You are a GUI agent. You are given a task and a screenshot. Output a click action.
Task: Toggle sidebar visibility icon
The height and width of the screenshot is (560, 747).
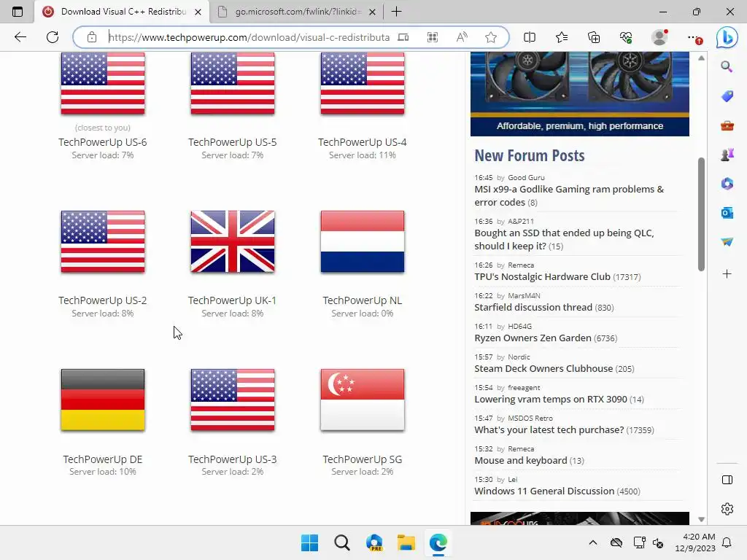(727, 480)
